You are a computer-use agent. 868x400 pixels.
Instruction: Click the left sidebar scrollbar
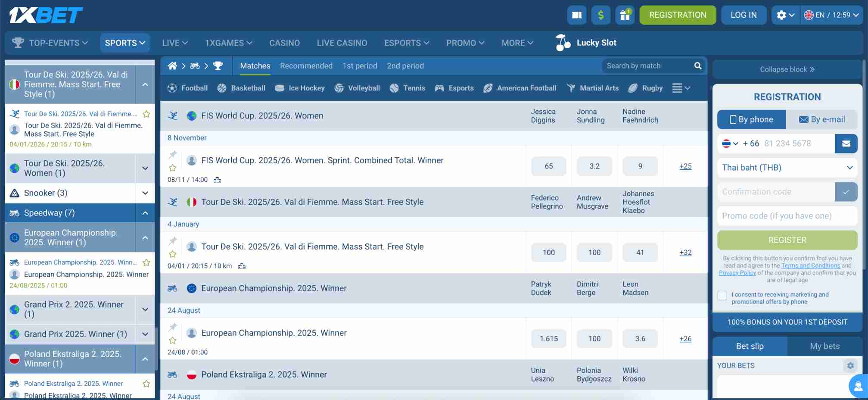(157, 348)
